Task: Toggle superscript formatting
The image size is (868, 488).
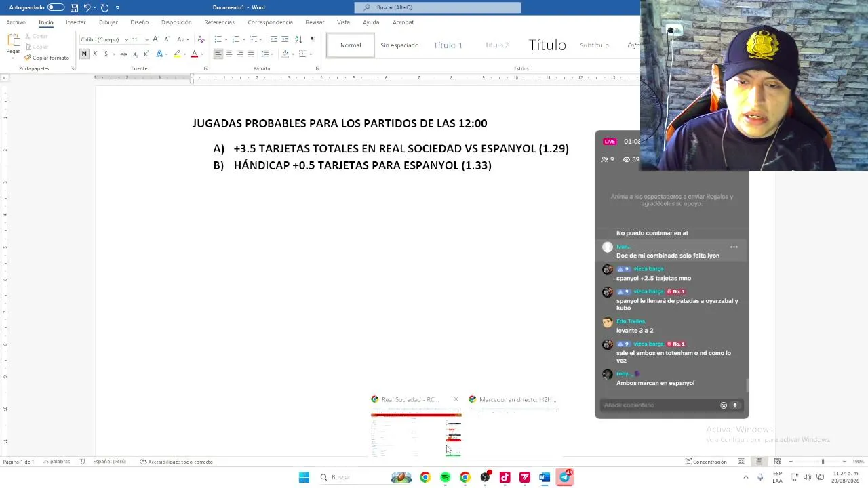Action: 146,54
